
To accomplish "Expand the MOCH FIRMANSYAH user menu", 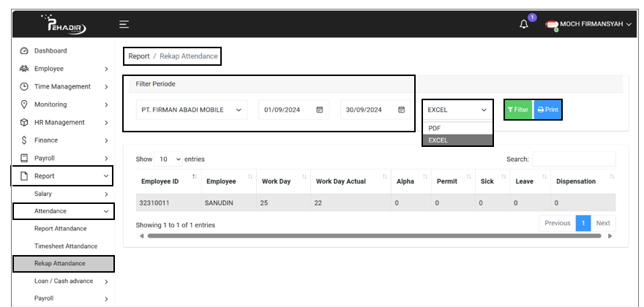I will tap(594, 24).
